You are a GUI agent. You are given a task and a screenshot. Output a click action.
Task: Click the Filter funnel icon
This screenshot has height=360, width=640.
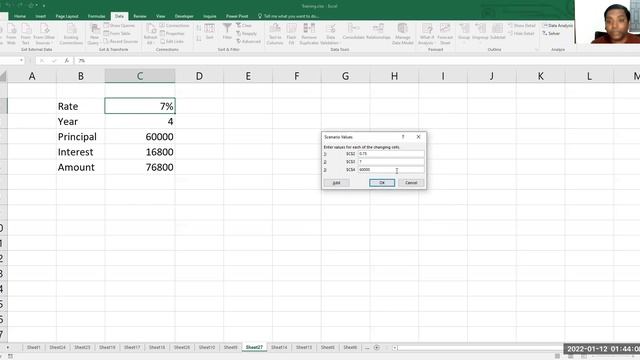227,31
